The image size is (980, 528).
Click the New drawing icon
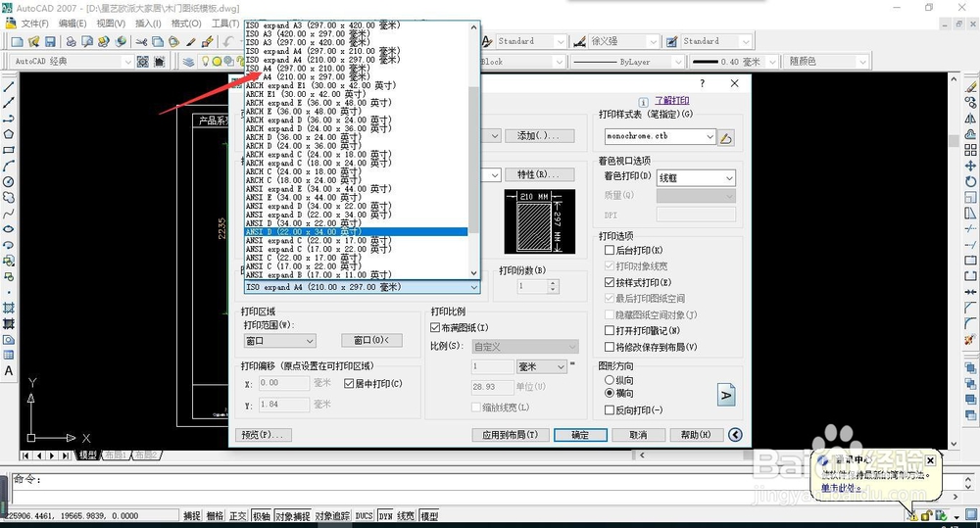pyautogui.click(x=18, y=41)
